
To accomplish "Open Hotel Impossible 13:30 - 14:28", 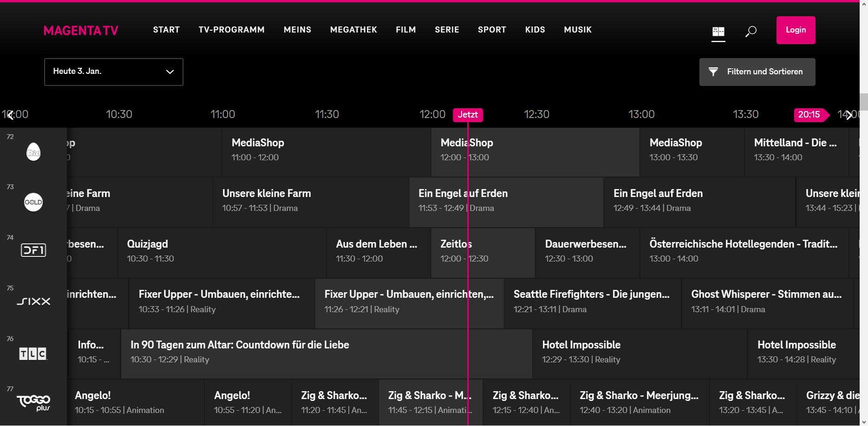I will point(804,354).
